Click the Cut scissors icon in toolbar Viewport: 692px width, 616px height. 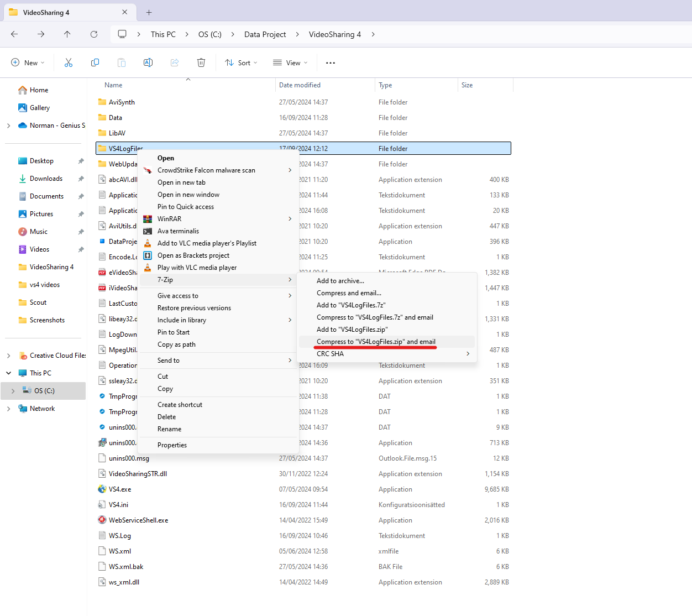point(69,62)
